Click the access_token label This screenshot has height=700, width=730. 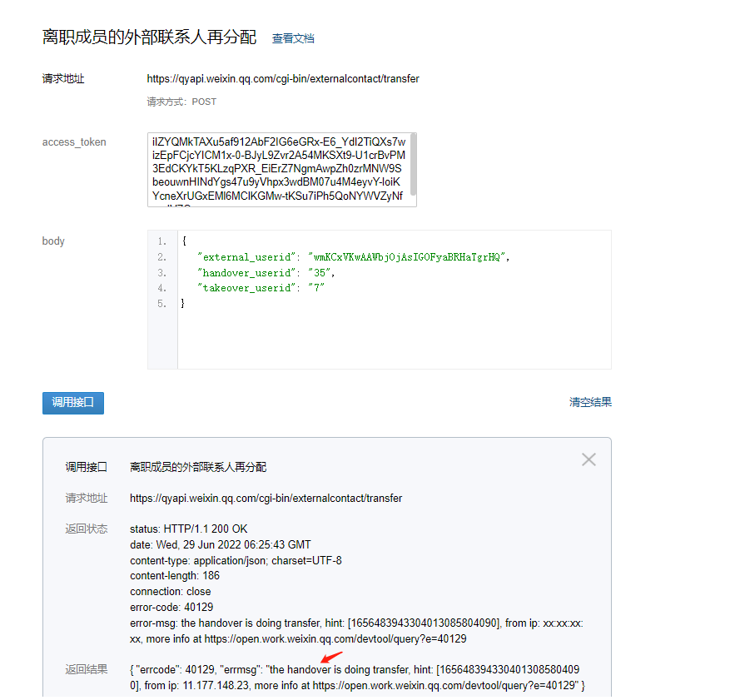(74, 142)
